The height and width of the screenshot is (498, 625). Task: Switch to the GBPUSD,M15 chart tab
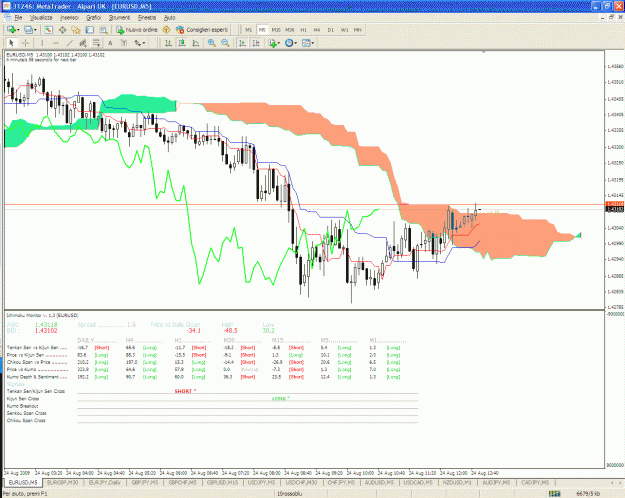pos(222,482)
